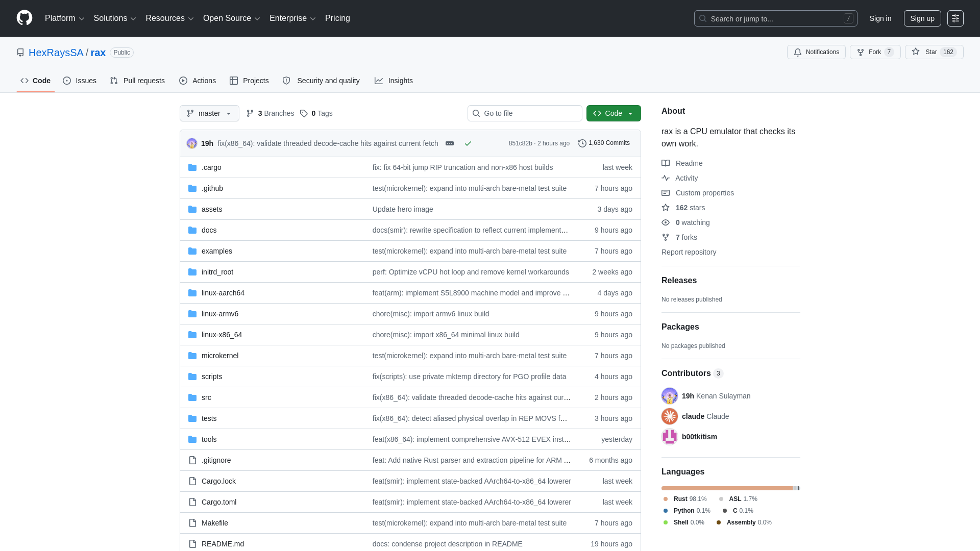
Task: Switch to the Insights tab
Action: point(394,81)
